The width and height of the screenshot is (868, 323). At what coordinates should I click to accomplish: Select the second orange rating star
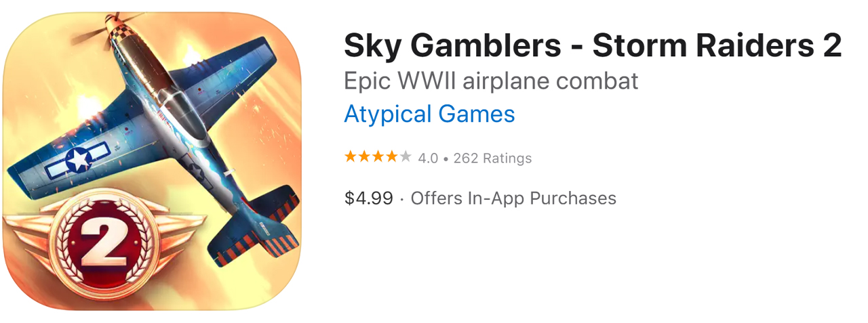coord(364,157)
